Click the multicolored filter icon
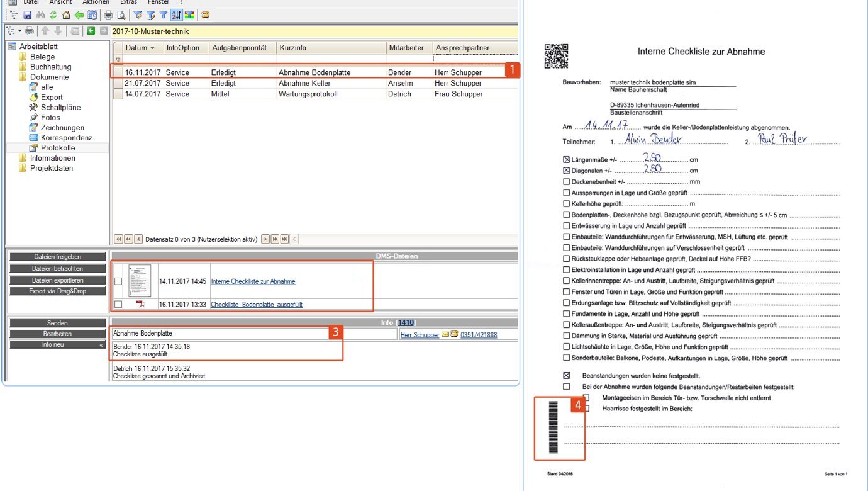 click(189, 15)
